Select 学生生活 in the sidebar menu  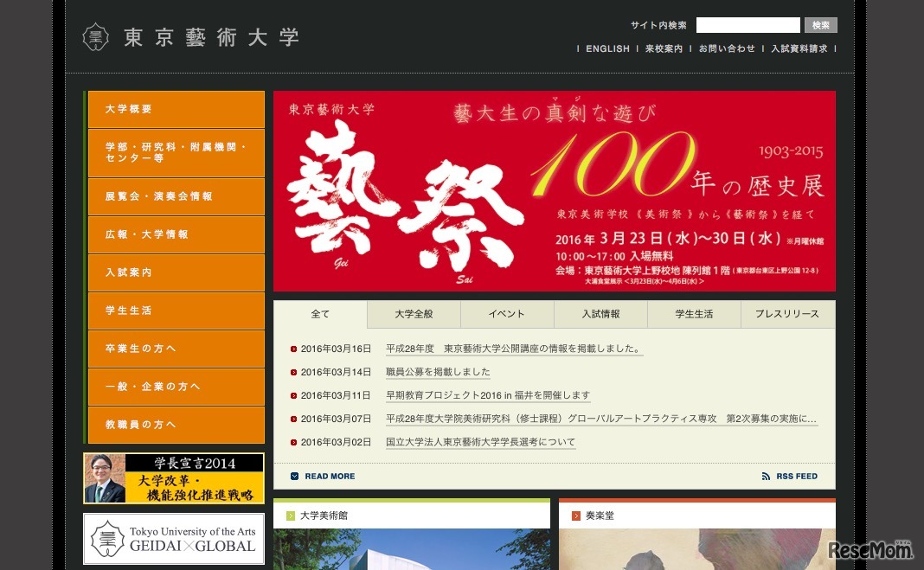[176, 311]
